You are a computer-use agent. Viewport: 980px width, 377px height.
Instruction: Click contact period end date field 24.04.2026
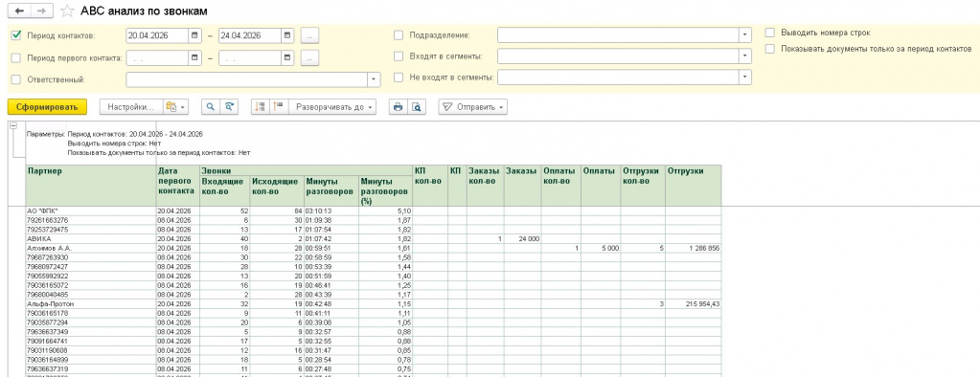pyautogui.click(x=249, y=35)
